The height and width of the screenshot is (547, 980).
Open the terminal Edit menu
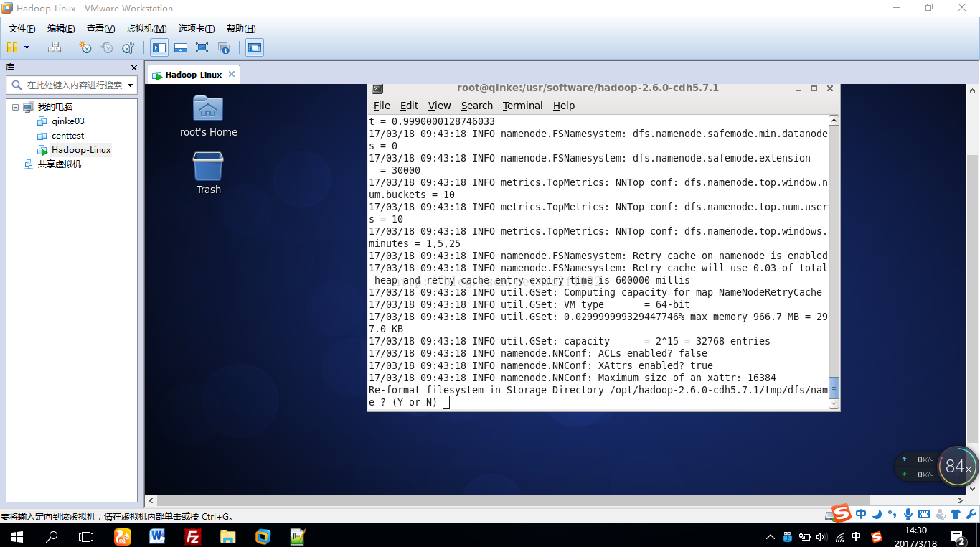pos(409,106)
